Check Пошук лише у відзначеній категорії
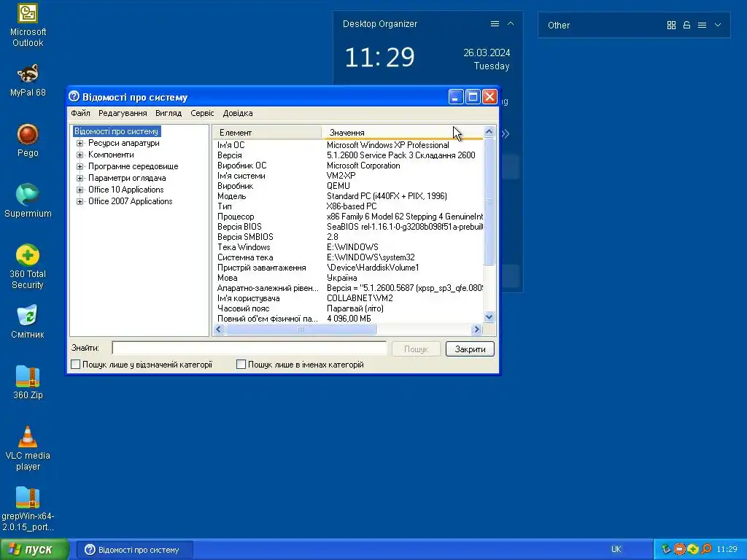The width and height of the screenshot is (747, 560). (76, 365)
